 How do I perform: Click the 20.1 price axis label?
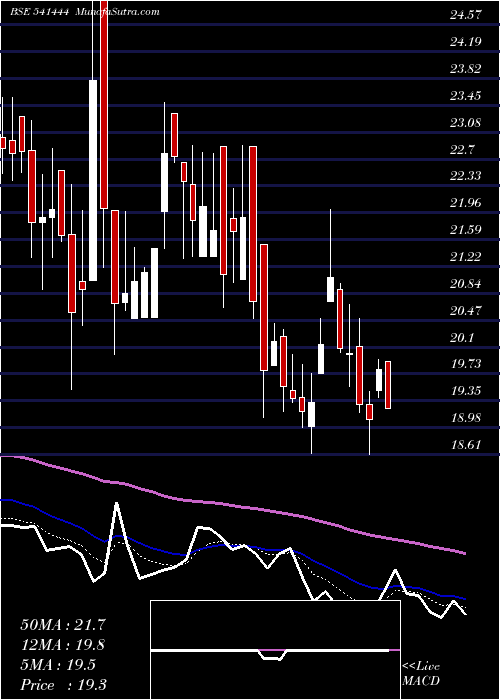point(462,338)
